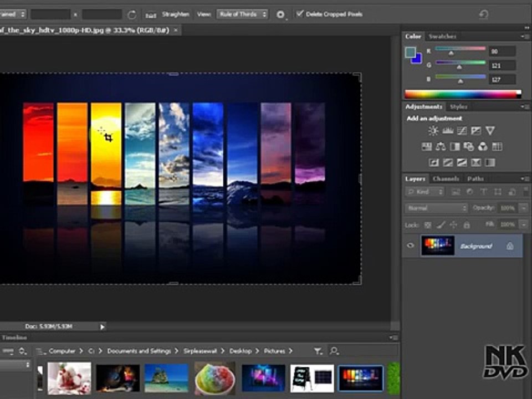Toggle adjustment layer filter
This screenshot has width=532, height=399.
[469, 192]
